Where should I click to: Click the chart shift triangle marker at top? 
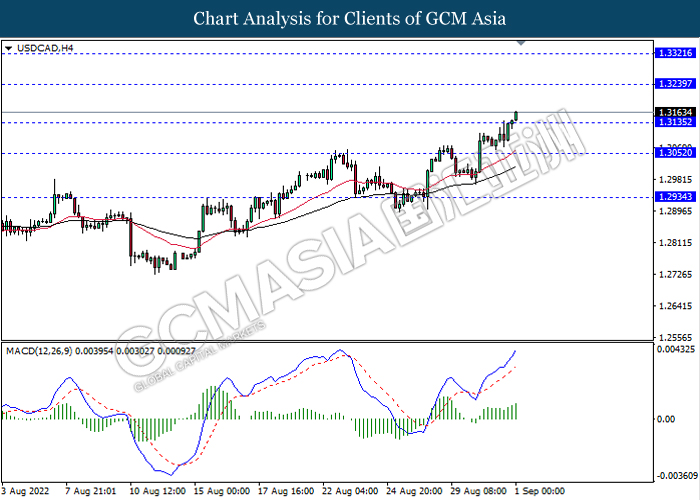(521, 43)
